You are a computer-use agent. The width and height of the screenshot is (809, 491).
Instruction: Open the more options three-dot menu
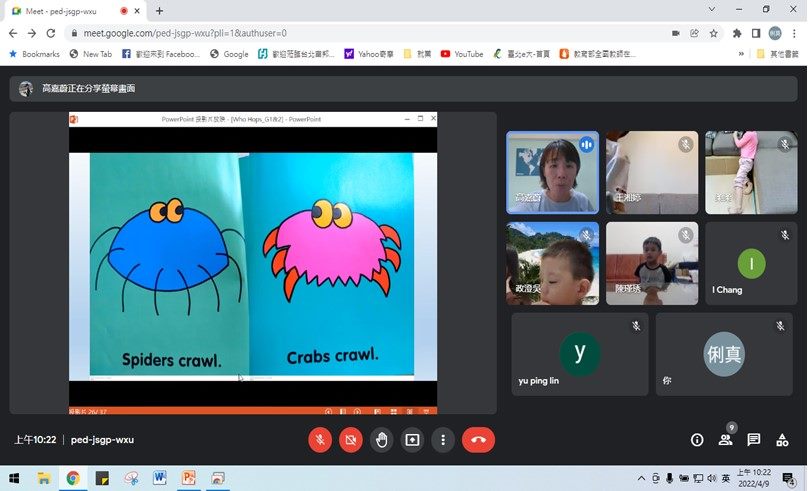click(x=443, y=439)
